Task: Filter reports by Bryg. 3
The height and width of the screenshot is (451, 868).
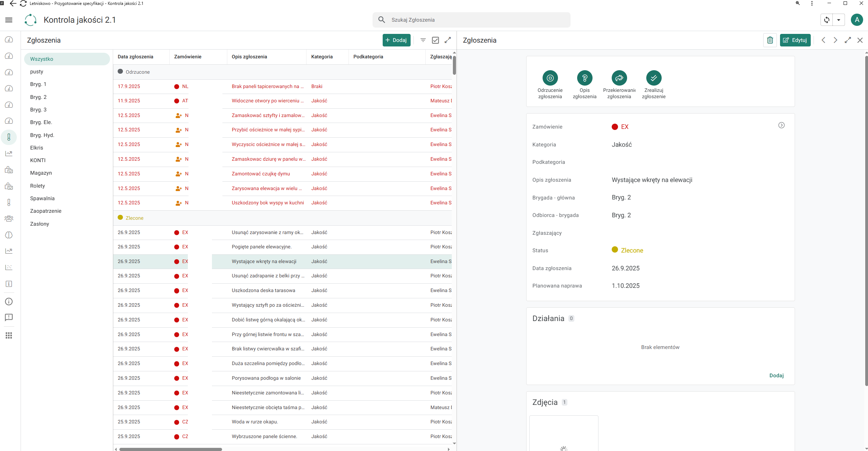Action: click(67, 110)
